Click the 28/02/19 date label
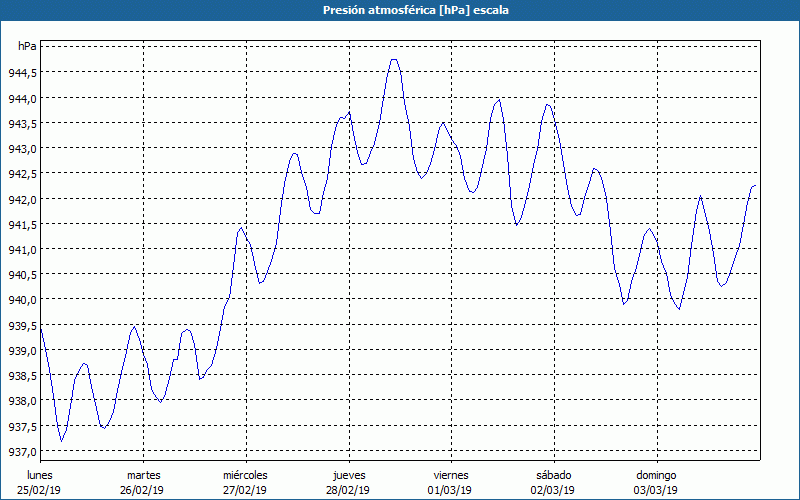 [x=348, y=490]
